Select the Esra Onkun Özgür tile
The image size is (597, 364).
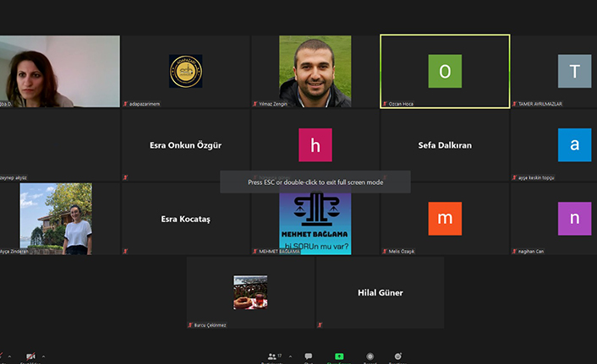[x=185, y=145]
